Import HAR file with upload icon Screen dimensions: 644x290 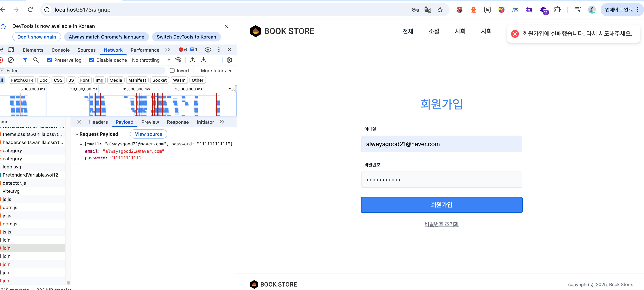[193, 60]
